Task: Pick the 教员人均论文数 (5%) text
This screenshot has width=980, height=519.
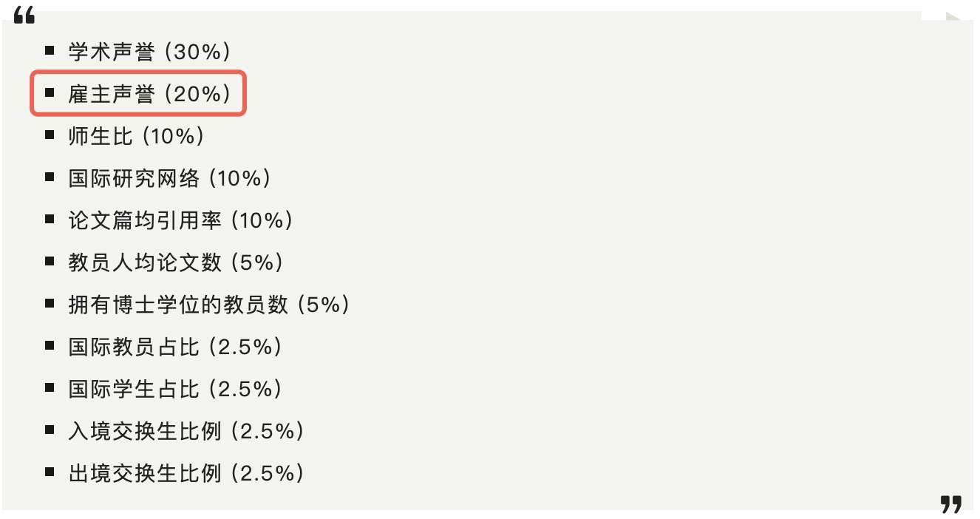Action: coord(175,262)
